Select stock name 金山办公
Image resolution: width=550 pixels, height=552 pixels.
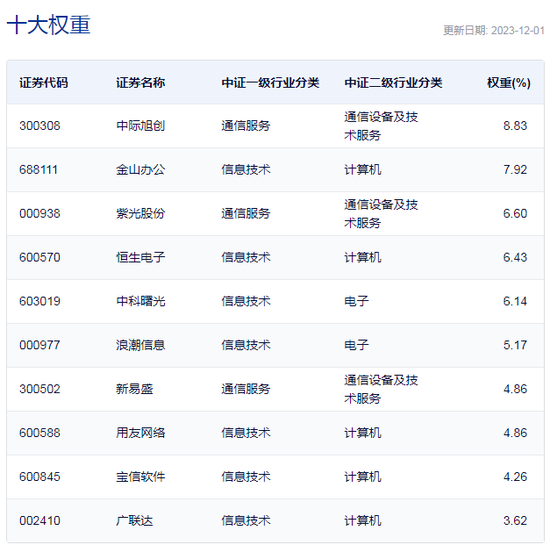click(x=140, y=170)
